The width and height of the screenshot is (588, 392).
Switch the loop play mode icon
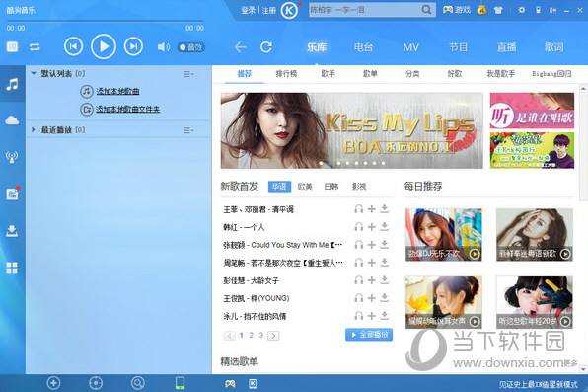click(35, 47)
